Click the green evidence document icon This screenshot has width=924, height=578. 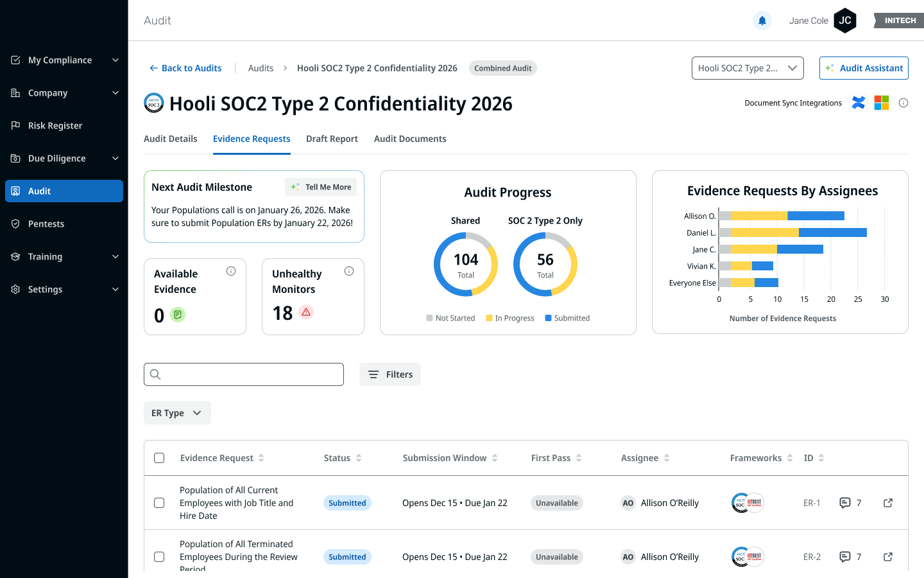[x=178, y=315]
